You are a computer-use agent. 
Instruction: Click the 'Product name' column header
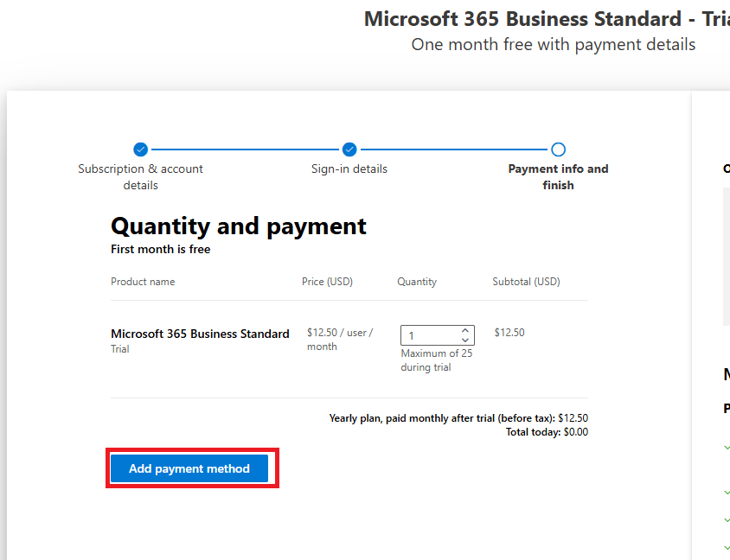click(143, 282)
